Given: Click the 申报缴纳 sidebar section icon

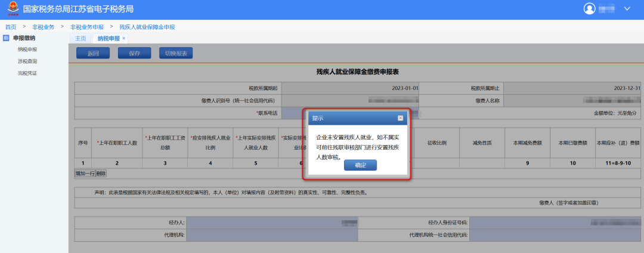Looking at the screenshot, I should [6, 38].
